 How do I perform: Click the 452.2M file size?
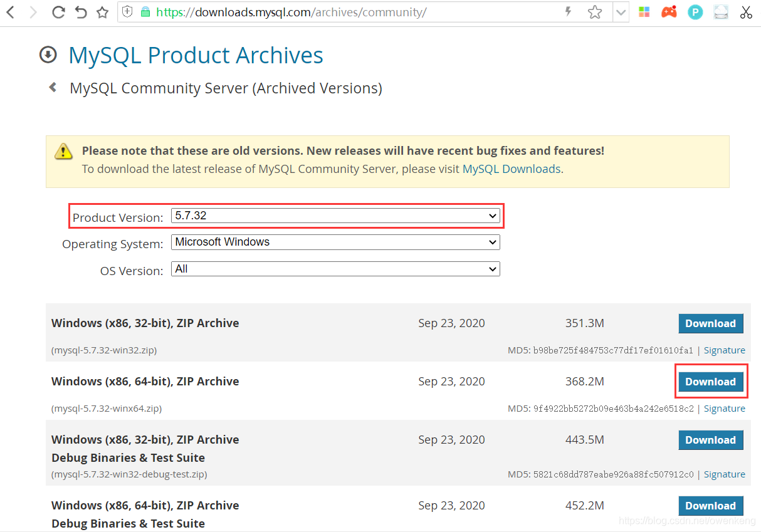click(x=584, y=506)
